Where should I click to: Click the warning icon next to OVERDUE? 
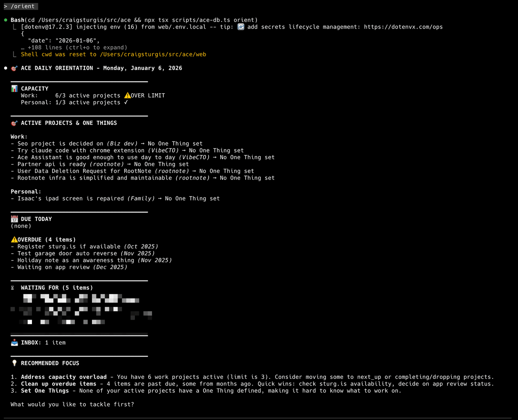click(x=14, y=239)
